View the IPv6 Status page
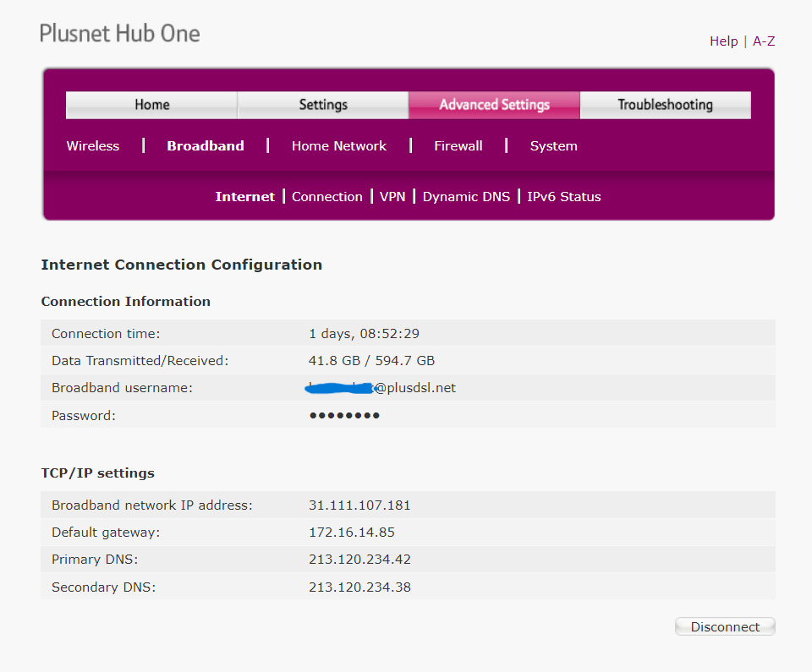Screen dimensions: 812x672 564,197
